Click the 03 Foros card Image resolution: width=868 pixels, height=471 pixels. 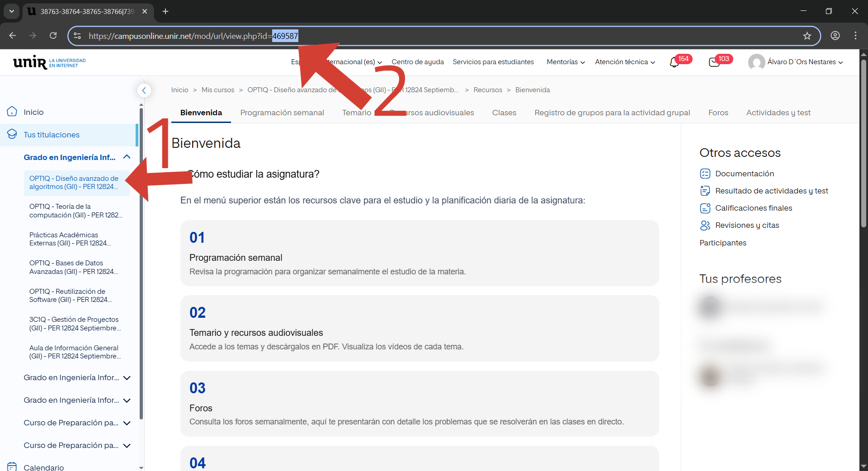(x=420, y=404)
